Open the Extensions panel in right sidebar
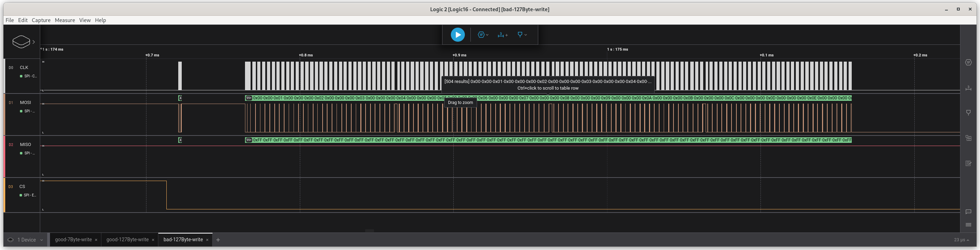This screenshot has height=250, width=980. coord(968,138)
